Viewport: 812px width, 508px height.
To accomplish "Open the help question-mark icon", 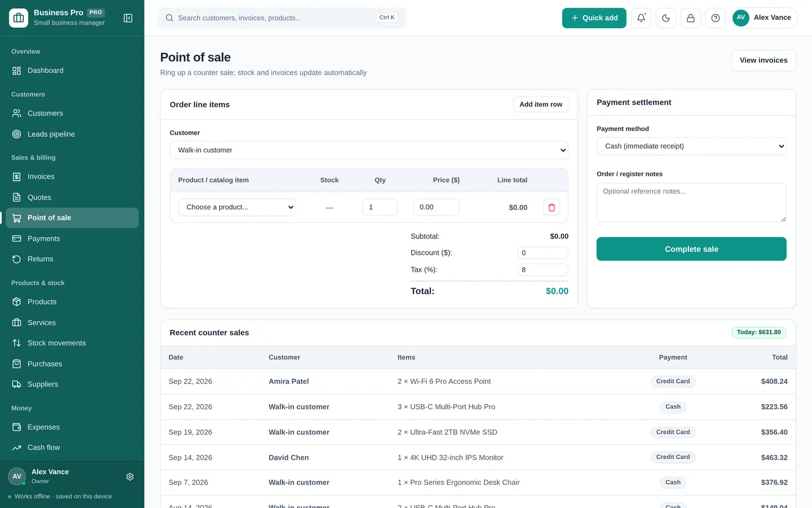I will (x=716, y=18).
